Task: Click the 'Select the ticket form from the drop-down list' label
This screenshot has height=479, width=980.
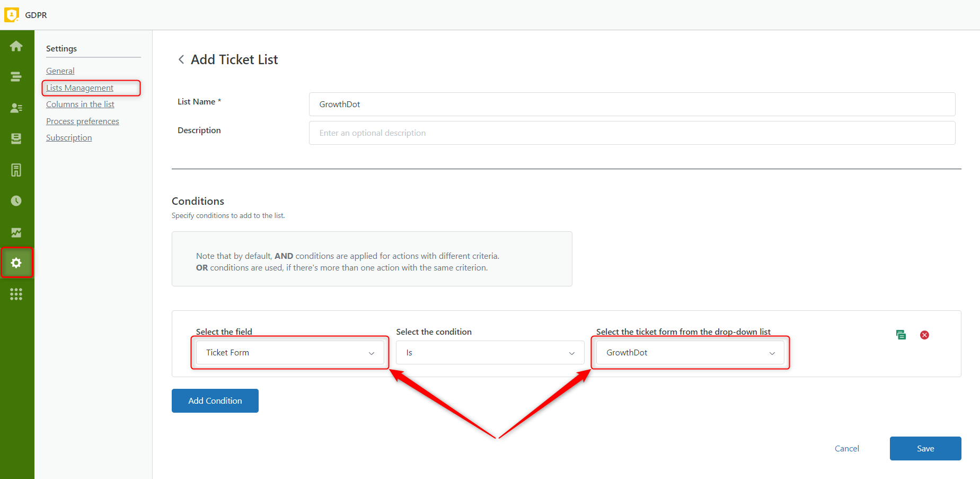Action: [x=684, y=332]
